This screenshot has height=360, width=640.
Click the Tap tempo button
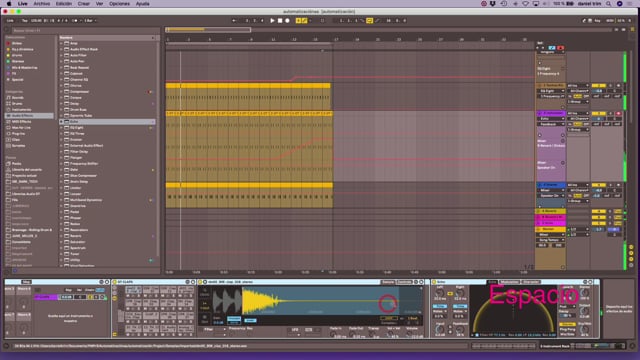pos(24,20)
